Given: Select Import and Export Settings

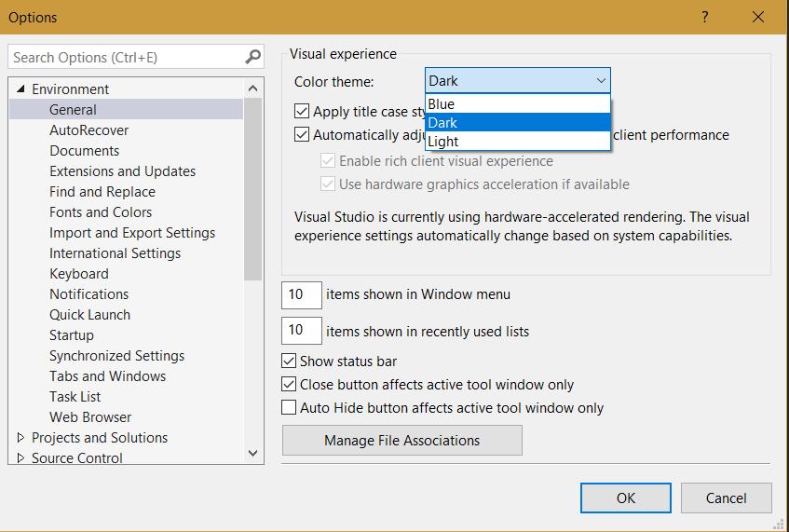Looking at the screenshot, I should coord(132,233).
